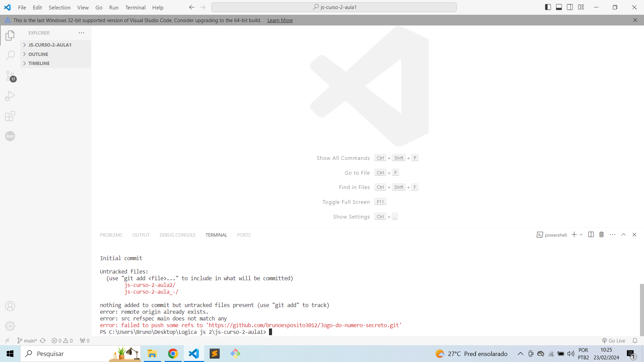This screenshot has width=644, height=362.
Task: Open the Terminal menu in menu bar
Action: (136, 7)
